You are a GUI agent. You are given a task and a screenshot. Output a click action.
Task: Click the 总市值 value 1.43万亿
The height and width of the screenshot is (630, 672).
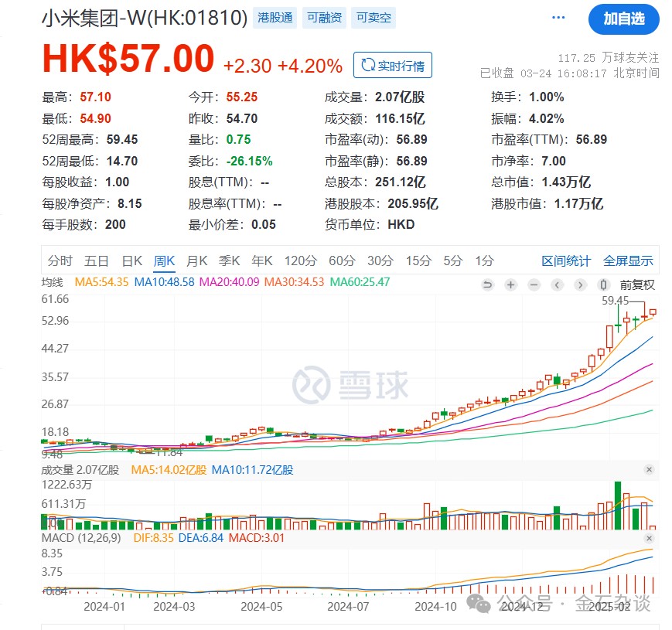[x=566, y=182]
